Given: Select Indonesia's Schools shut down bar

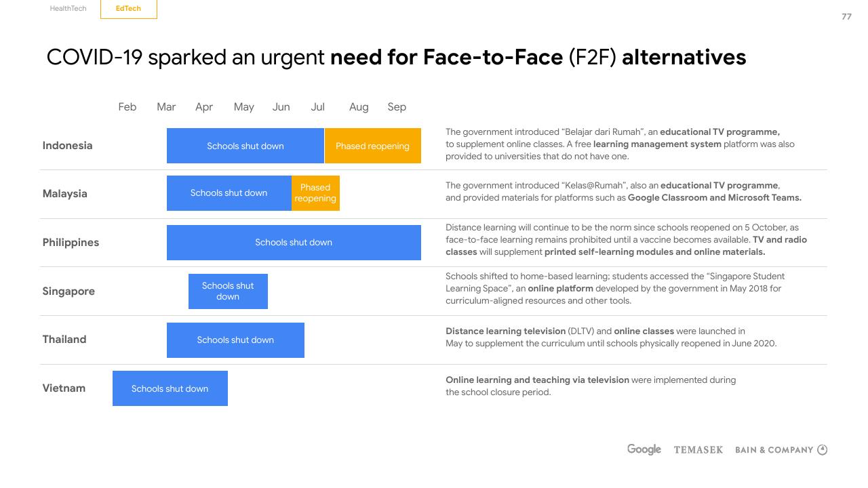Looking at the screenshot, I should click(245, 146).
